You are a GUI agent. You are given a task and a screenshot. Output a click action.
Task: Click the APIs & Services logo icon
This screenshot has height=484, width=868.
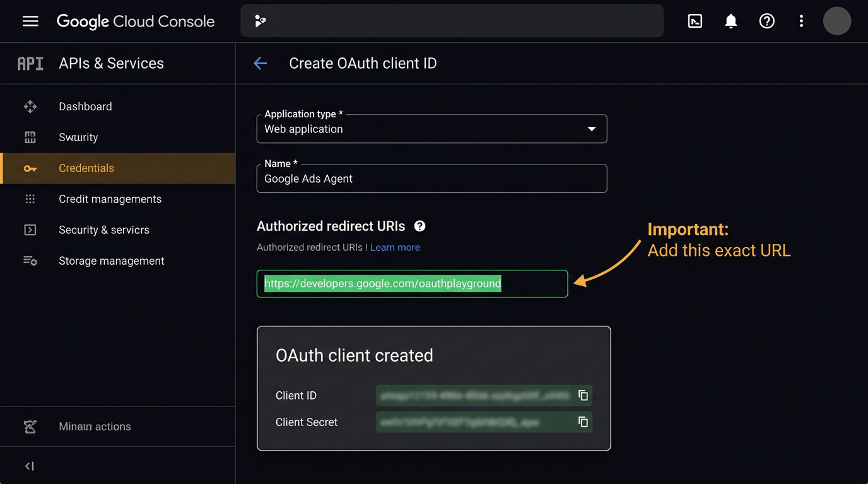(30, 63)
